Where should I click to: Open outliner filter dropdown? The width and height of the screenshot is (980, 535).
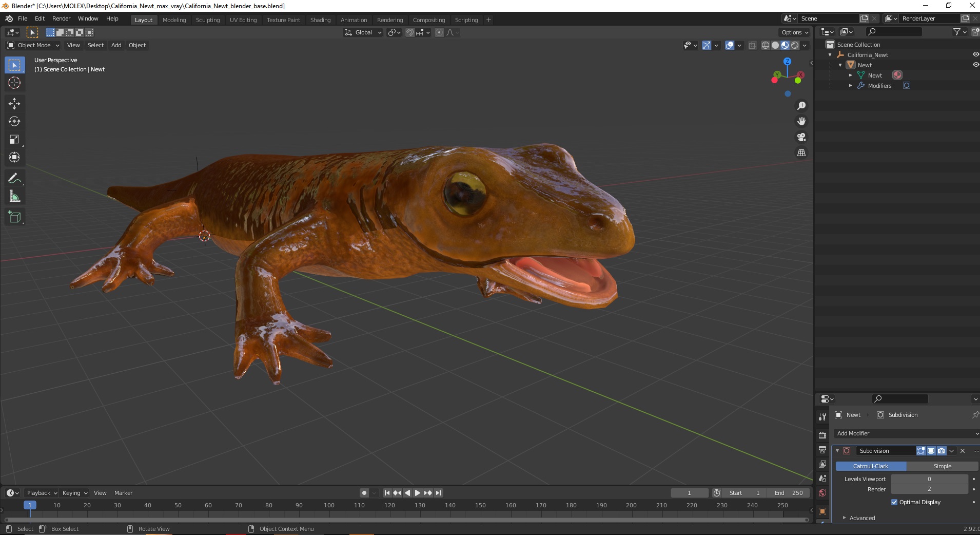(960, 32)
